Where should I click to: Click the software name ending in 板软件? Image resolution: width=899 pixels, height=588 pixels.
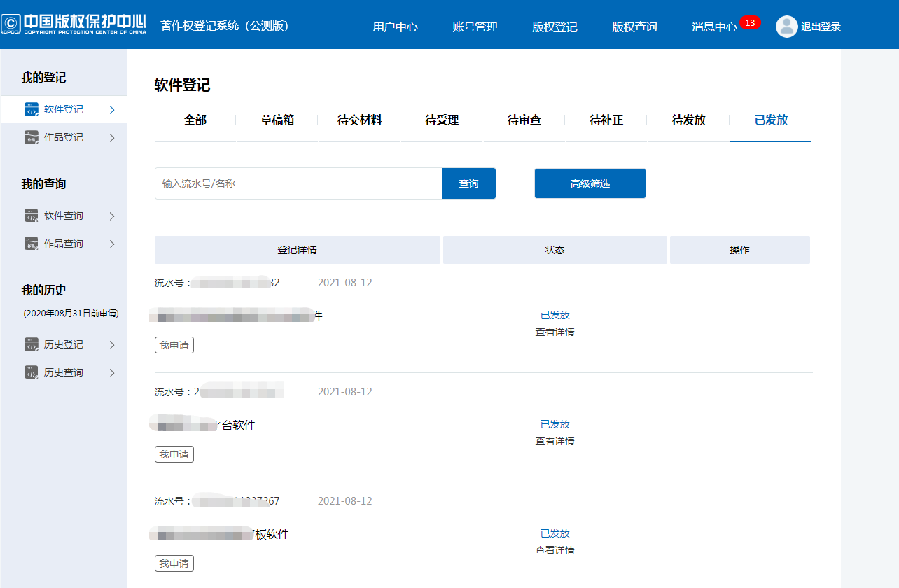point(220,534)
